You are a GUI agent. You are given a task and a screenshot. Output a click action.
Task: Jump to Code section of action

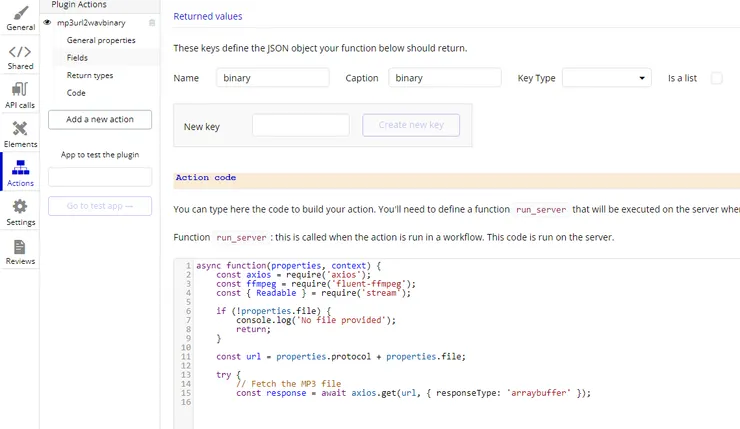(76, 93)
